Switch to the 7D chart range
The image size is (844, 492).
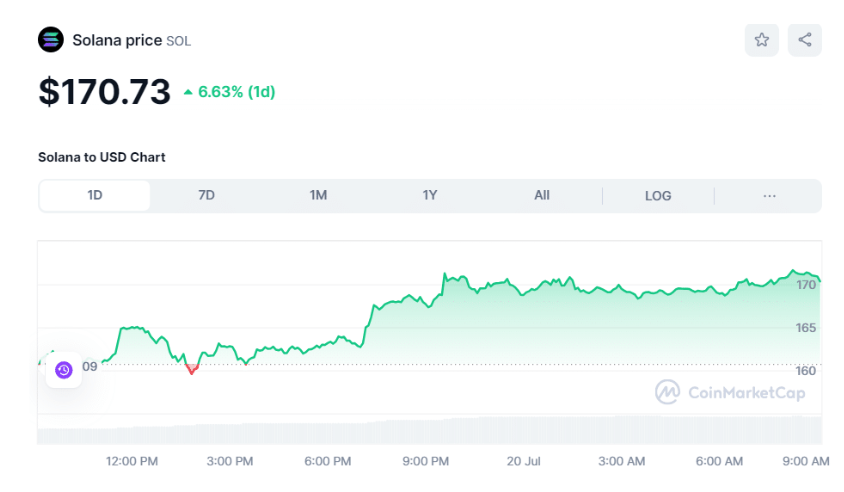coord(206,196)
